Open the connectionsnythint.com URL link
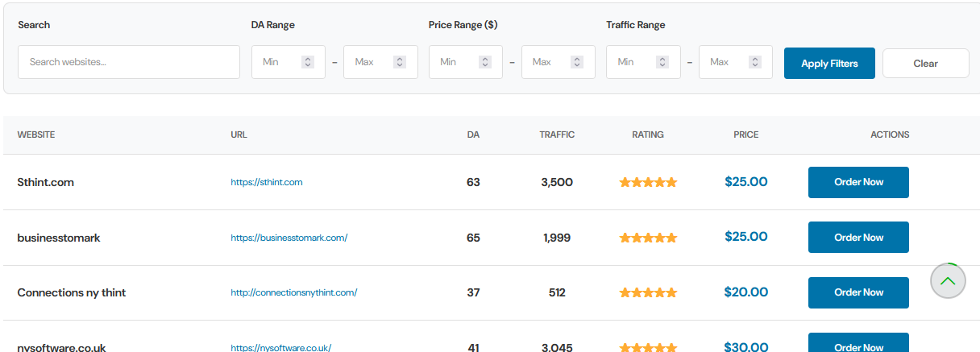Viewport: 980px width, 352px height. tap(293, 292)
